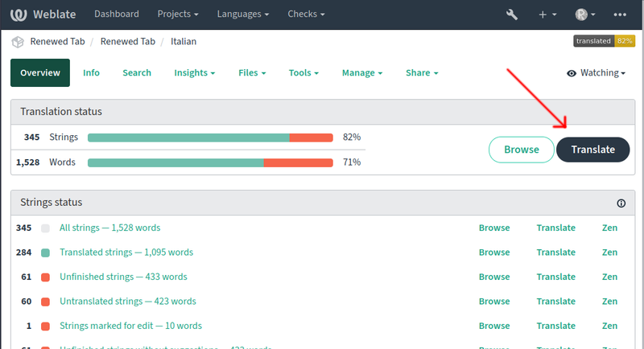Screen dimensions: 644x349
Task: Expand the Tools dropdown
Action: pos(303,72)
